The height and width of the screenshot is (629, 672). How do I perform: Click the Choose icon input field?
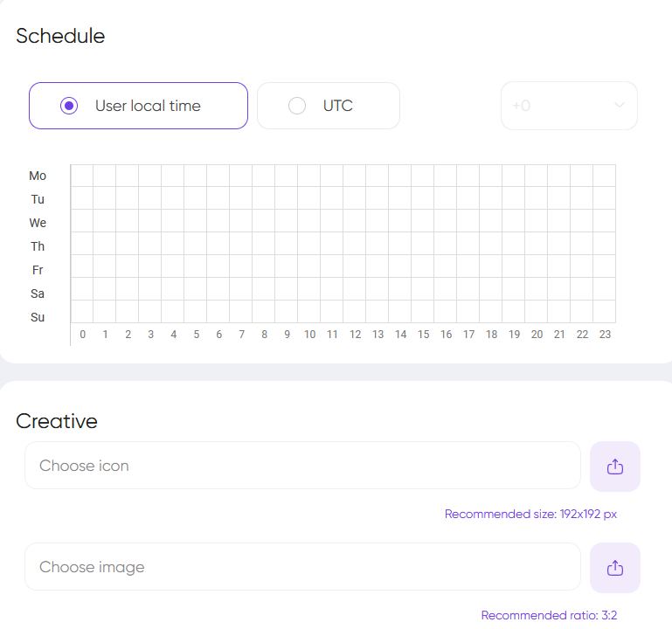302,466
